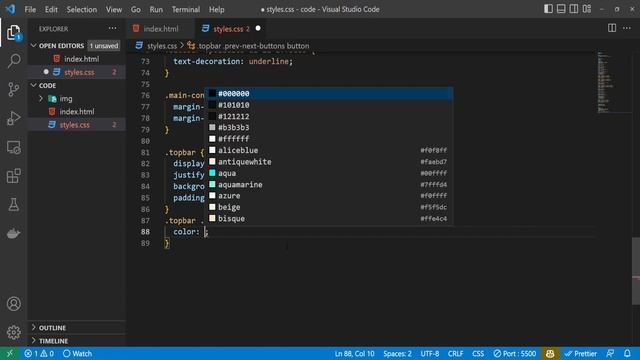Click the remote window indicator in status bar

tap(9, 353)
